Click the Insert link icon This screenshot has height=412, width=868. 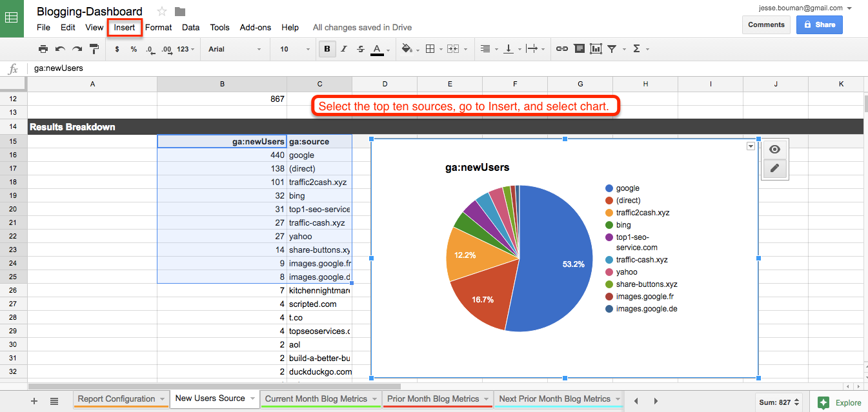562,49
